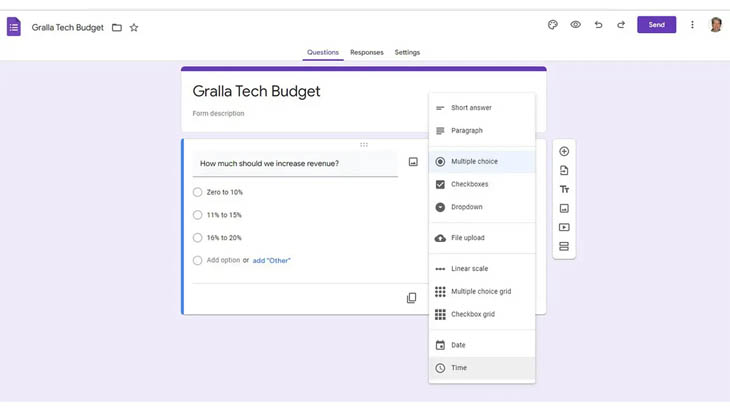Click the undo arrow icon
This screenshot has height=411, width=730.
pyautogui.click(x=598, y=25)
